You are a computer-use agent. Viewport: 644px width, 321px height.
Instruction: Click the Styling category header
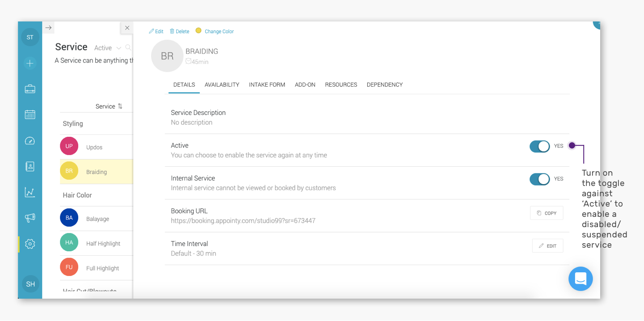coord(73,124)
